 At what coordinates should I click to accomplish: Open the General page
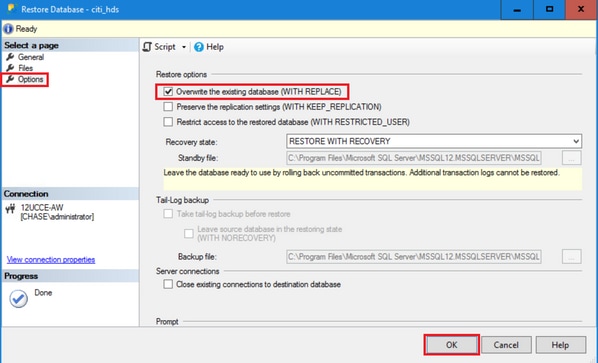coord(31,57)
